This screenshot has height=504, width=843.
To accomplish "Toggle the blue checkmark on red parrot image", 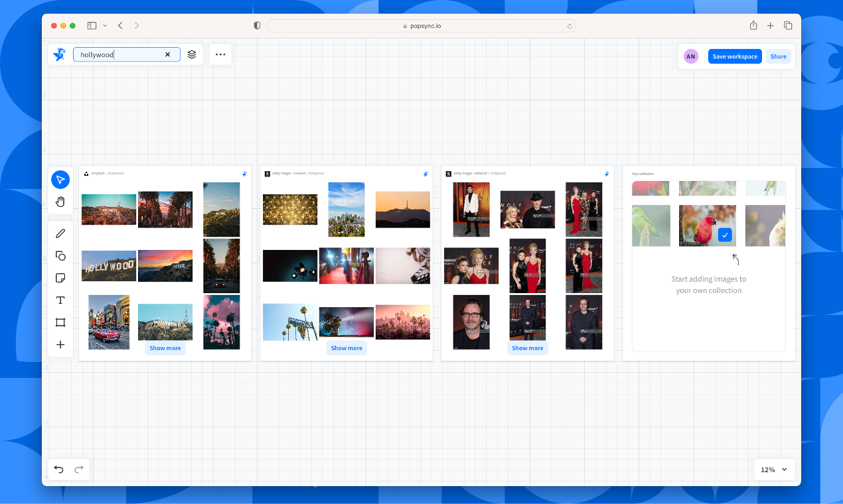I will pos(725,235).
